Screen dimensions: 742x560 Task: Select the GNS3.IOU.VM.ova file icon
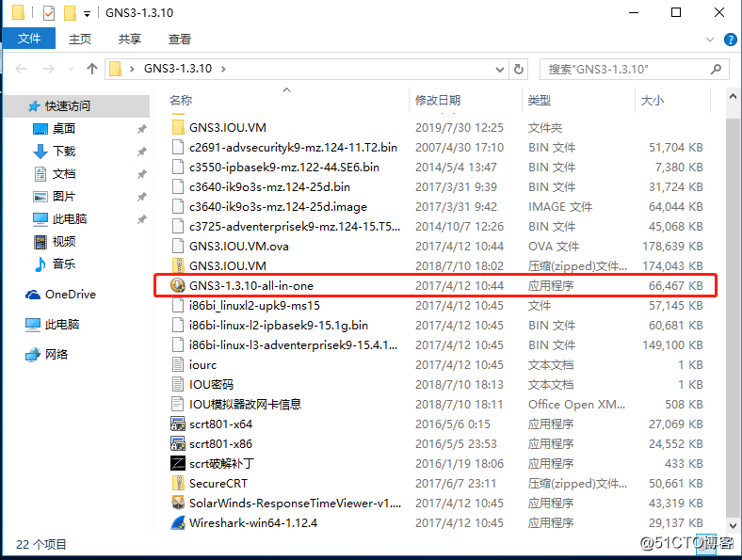pyautogui.click(x=178, y=246)
